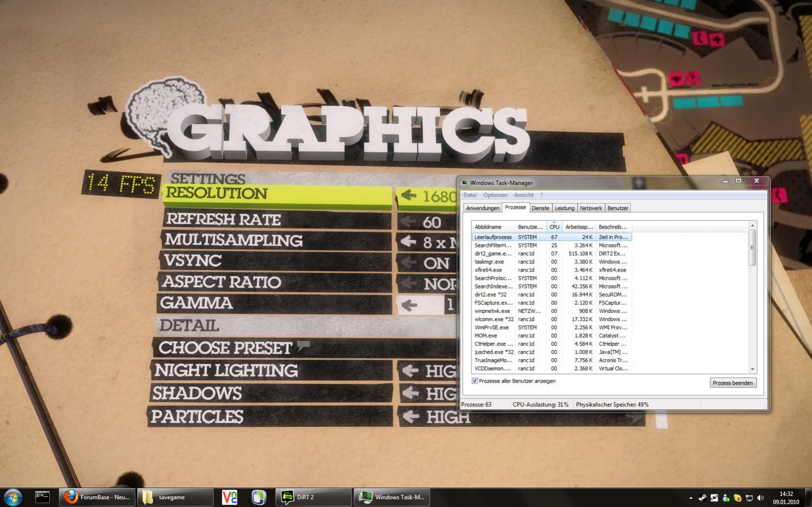Select the VCDDaemon... process row

pyautogui.click(x=552, y=368)
